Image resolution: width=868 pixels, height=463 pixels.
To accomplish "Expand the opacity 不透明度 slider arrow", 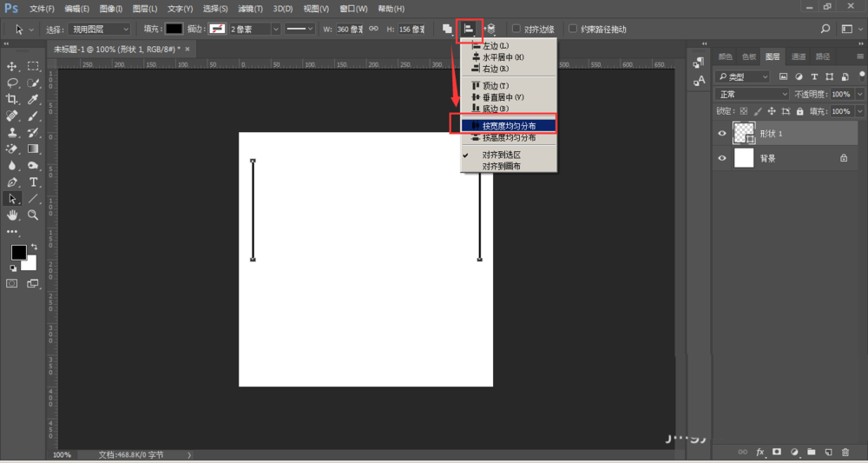I will pyautogui.click(x=859, y=94).
